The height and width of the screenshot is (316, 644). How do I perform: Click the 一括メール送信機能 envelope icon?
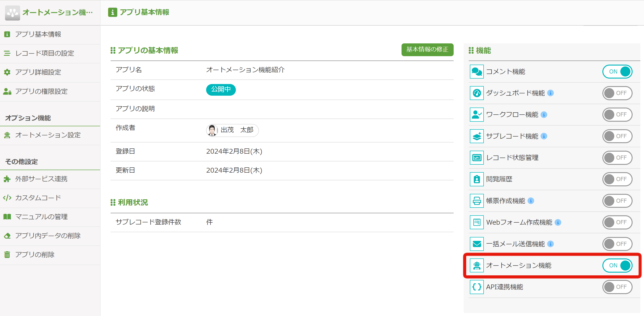point(476,244)
